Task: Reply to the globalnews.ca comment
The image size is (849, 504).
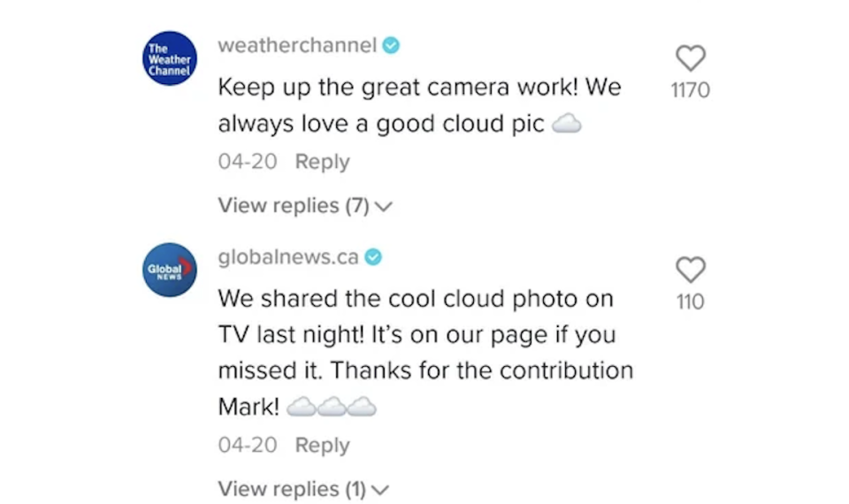Action: [322, 446]
